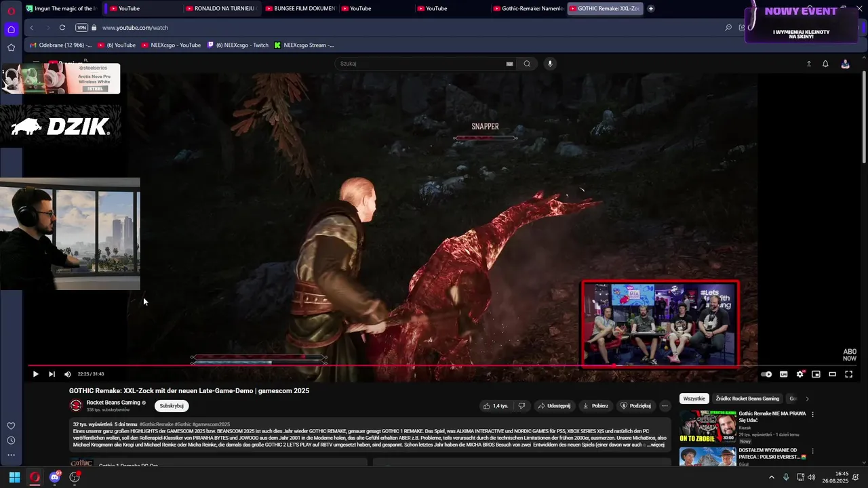Image resolution: width=868 pixels, height=488 pixels.
Task: Toggle subtitles in the video player
Action: (x=783, y=374)
